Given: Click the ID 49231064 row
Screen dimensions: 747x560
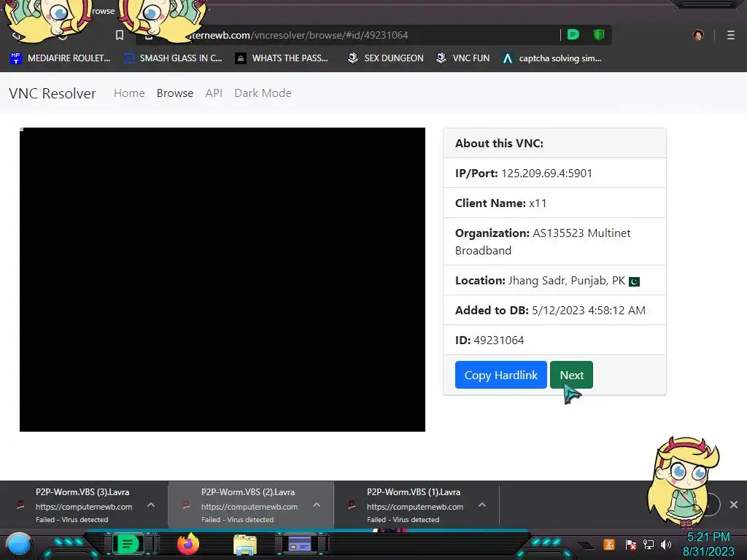Looking at the screenshot, I should click(554, 341).
